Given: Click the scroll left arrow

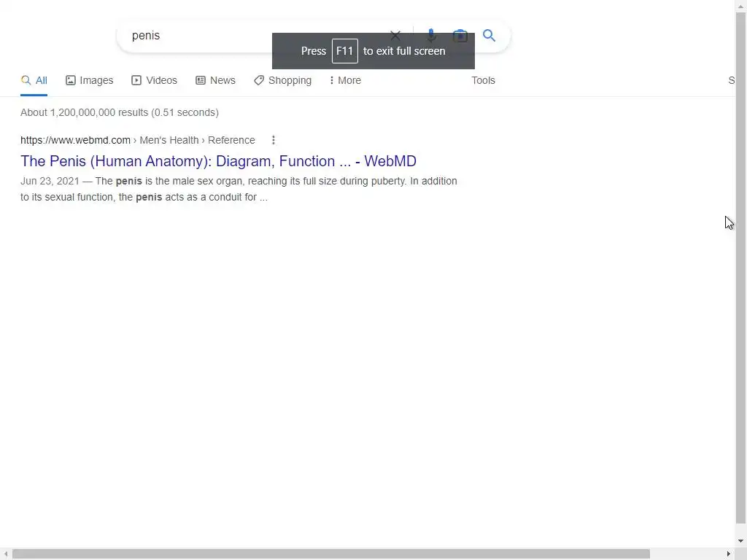Looking at the screenshot, I should coord(5,554).
